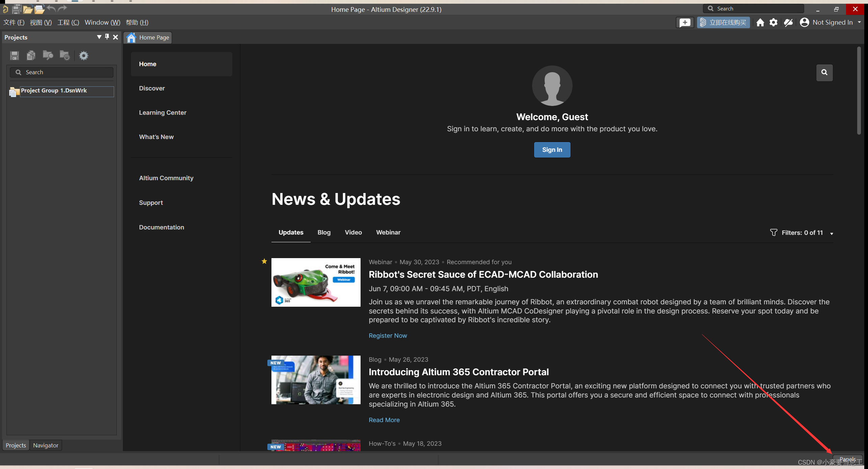Click the Compile/copy documents icon in Projects panel
Viewport: 868px width, 469px height.
click(31, 55)
